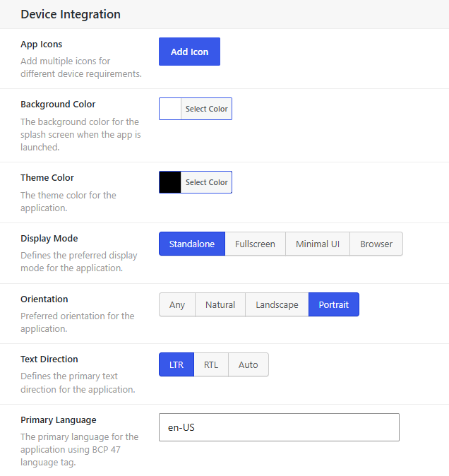Open the black Theme Color swatch

[170, 182]
